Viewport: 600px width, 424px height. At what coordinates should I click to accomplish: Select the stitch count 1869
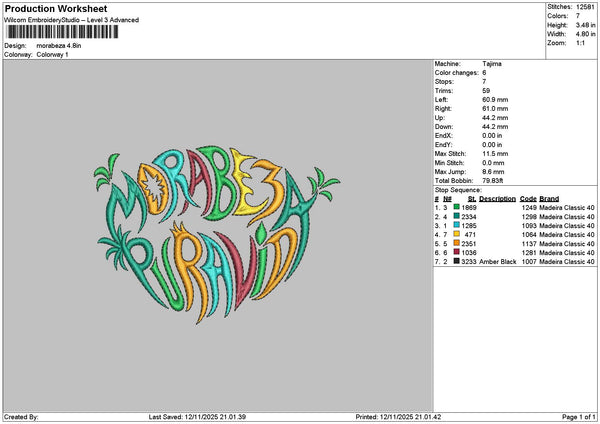click(469, 207)
